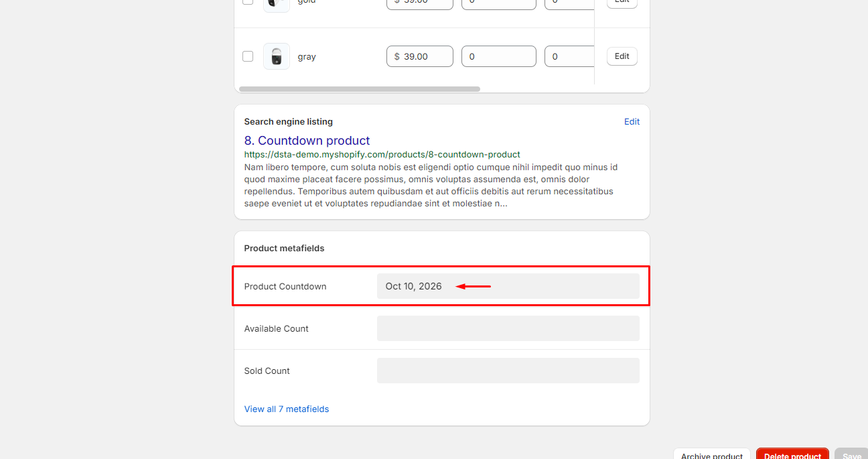This screenshot has width=868, height=459.
Task: Open the '8. Countdown product' listing title
Action: 307,140
